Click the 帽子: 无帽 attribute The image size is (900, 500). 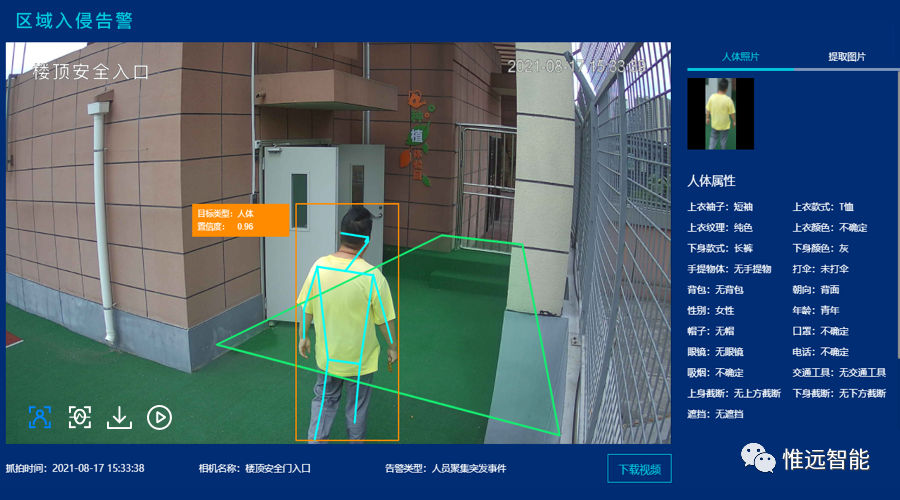[711, 331]
